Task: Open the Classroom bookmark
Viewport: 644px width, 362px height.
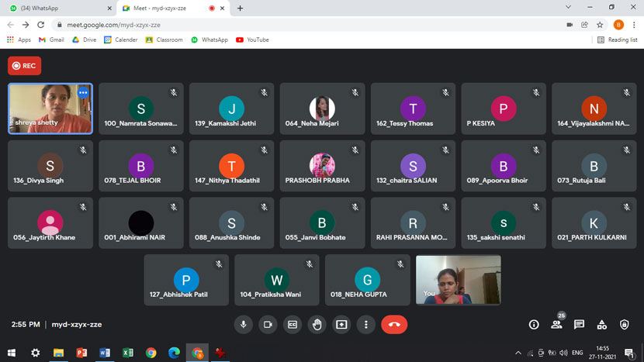Action: tap(164, 40)
